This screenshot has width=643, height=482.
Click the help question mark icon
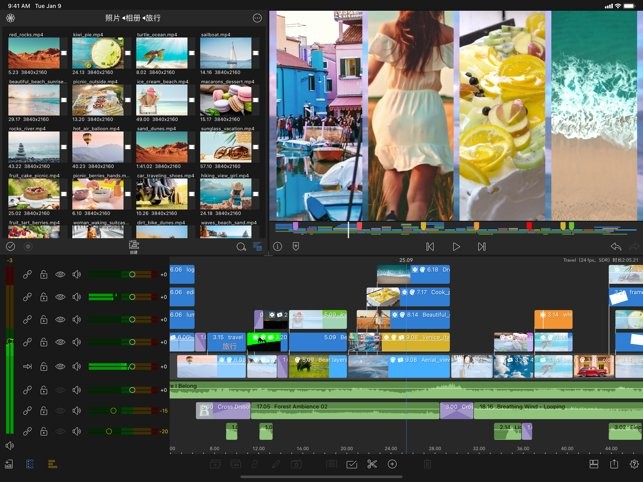(x=635, y=464)
